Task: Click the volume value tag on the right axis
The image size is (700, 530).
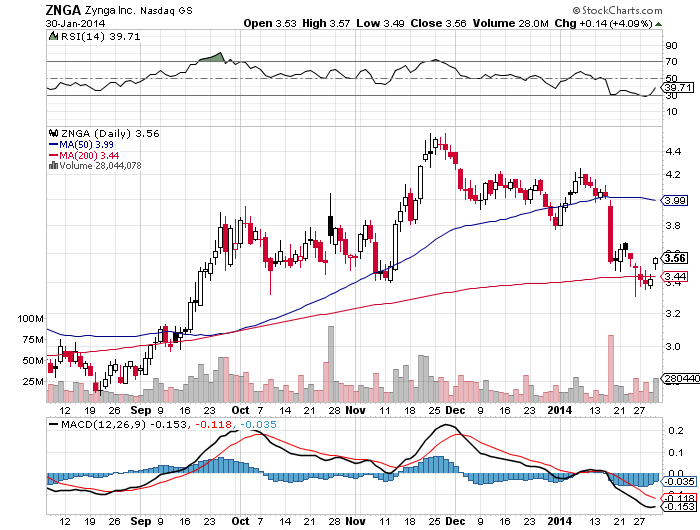Action: [x=681, y=379]
